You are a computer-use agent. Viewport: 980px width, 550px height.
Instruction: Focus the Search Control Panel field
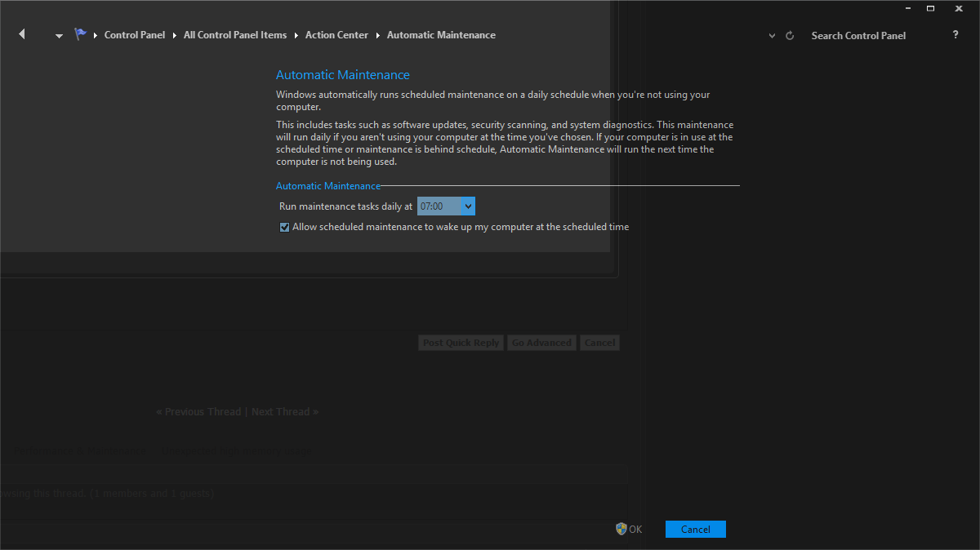[x=858, y=36]
